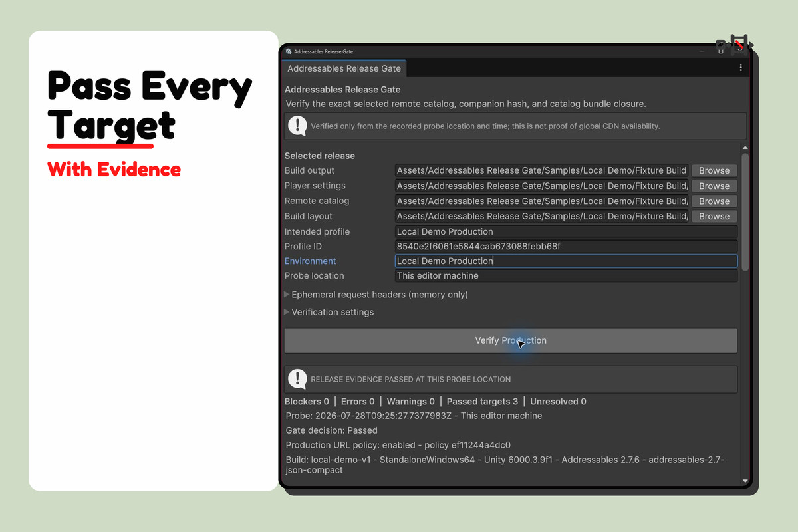Image resolution: width=798 pixels, height=532 pixels.
Task: Focus the Player settings path field
Action: click(x=542, y=186)
